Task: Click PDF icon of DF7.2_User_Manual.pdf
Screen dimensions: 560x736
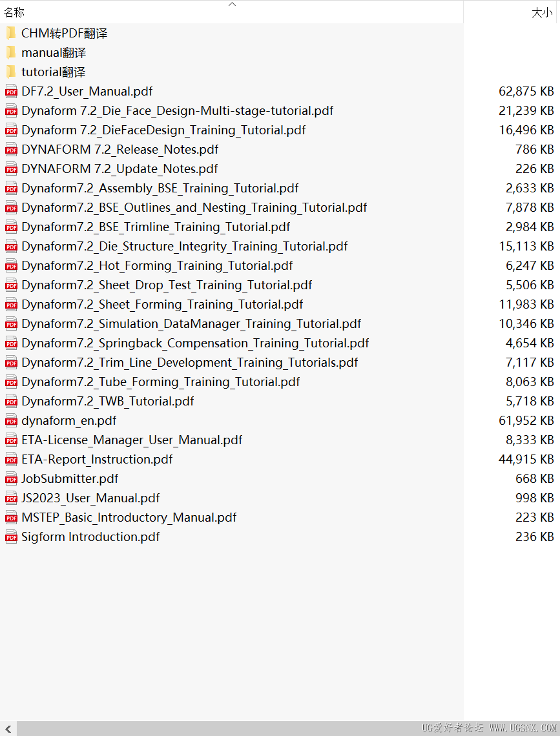Action: pos(11,92)
